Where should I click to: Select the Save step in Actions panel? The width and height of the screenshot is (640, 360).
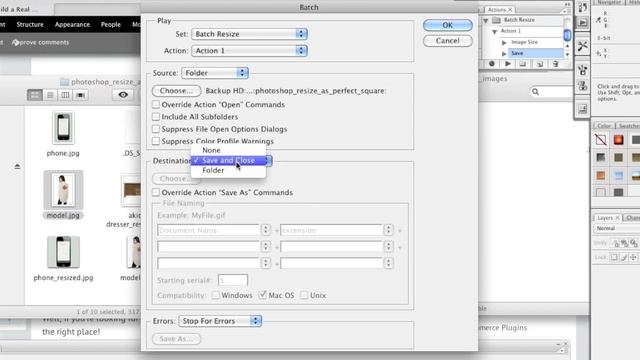click(x=536, y=53)
